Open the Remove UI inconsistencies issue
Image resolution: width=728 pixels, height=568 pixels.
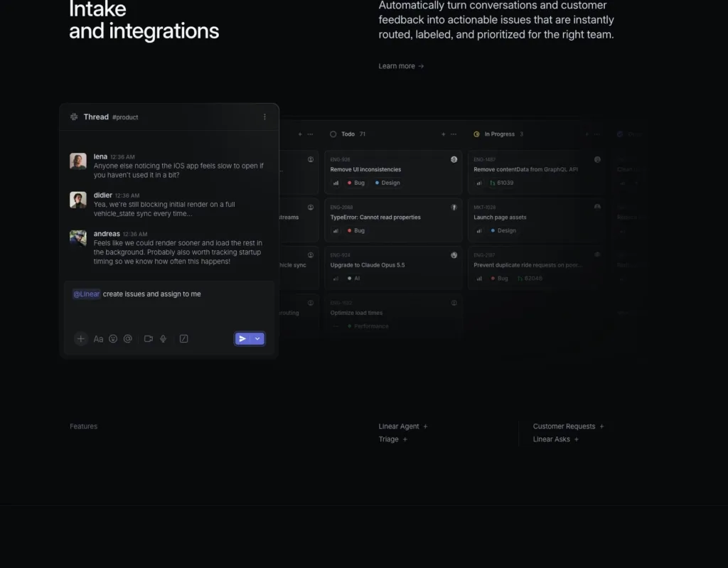[393, 172]
